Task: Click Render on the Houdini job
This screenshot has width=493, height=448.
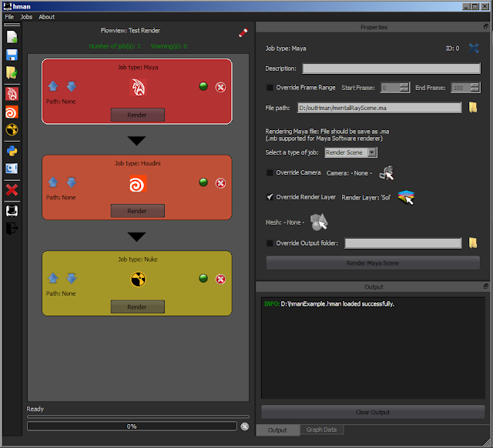Action: [137, 210]
